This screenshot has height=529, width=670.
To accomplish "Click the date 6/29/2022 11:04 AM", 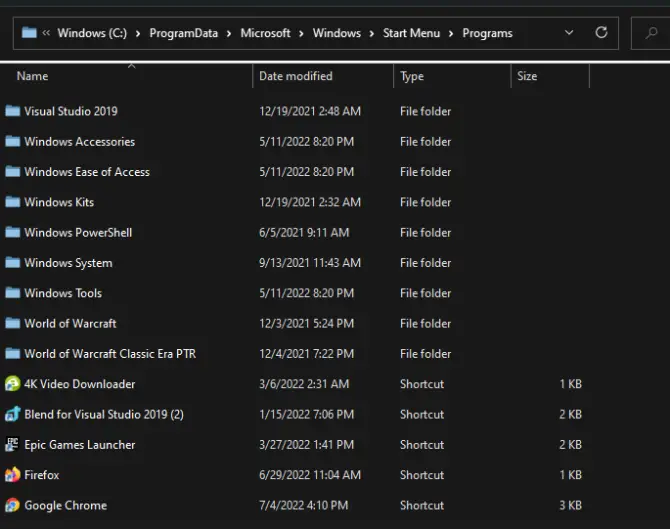I will tap(310, 475).
